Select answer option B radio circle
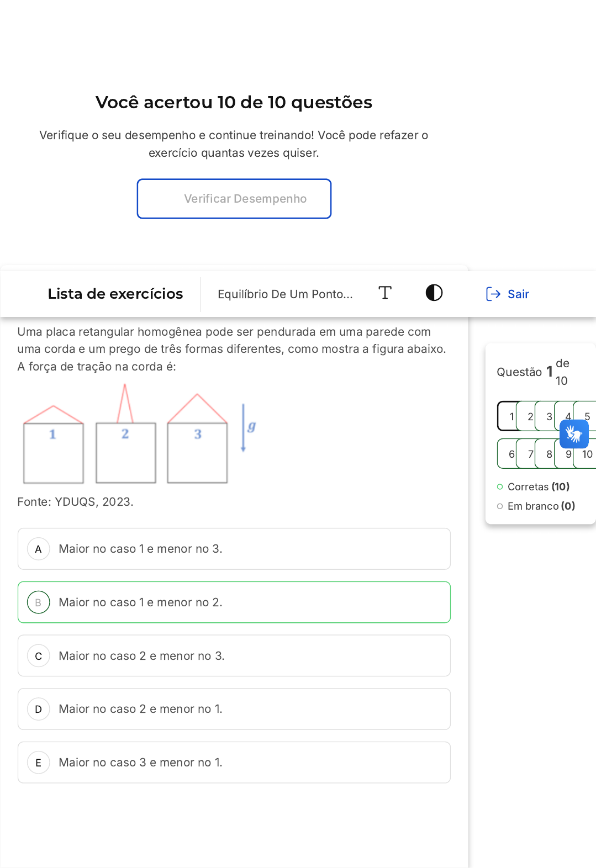The image size is (596, 868). click(39, 602)
